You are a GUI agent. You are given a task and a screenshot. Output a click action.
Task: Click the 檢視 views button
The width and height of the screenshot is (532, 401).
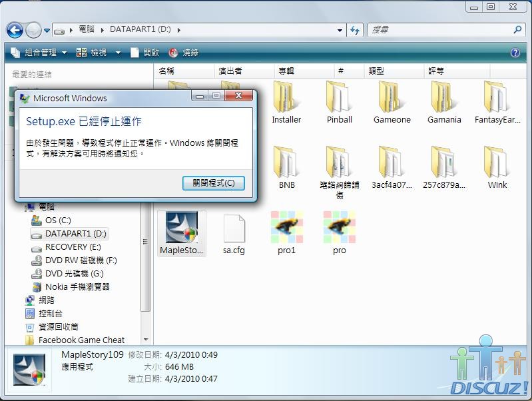pos(92,52)
